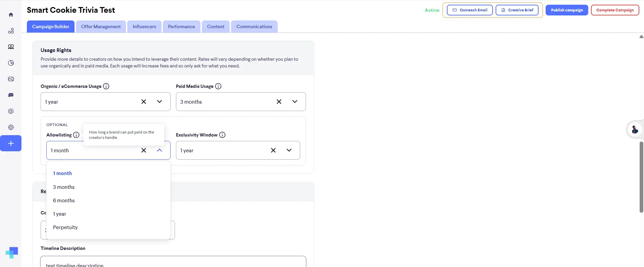Show info for Paid Media Usage
Screen dimensions: 644x267
tap(218, 86)
